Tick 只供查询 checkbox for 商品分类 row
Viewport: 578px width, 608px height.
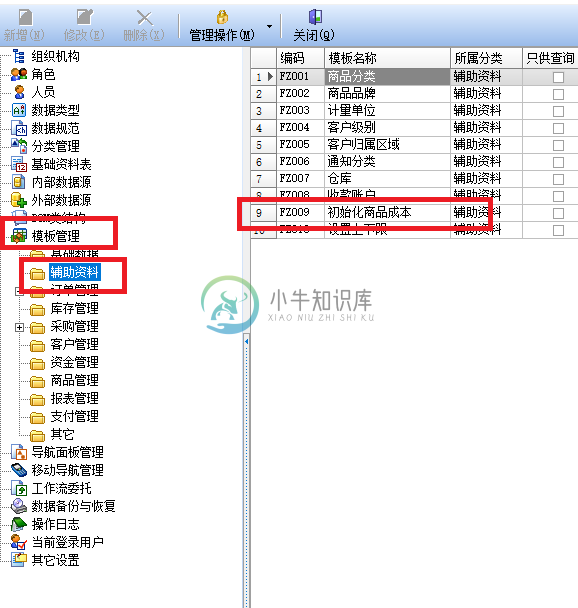(x=558, y=77)
